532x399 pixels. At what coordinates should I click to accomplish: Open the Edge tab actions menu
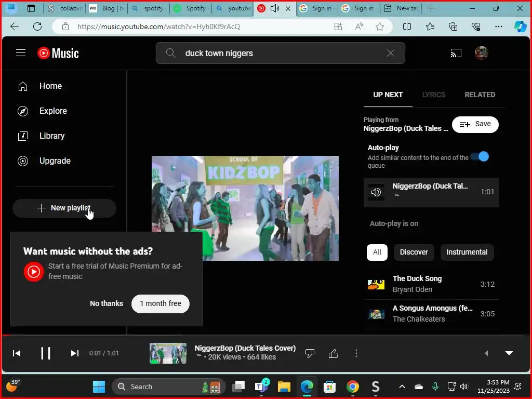coord(31,8)
